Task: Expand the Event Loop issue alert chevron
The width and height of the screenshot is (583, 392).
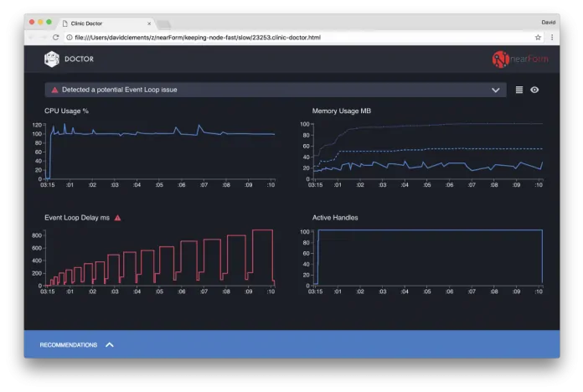Action: (495, 90)
